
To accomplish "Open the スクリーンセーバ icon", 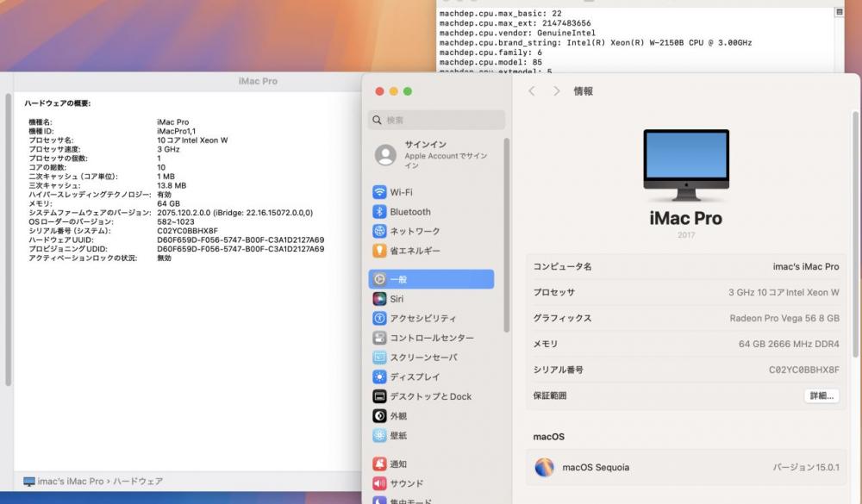I will click(x=379, y=358).
